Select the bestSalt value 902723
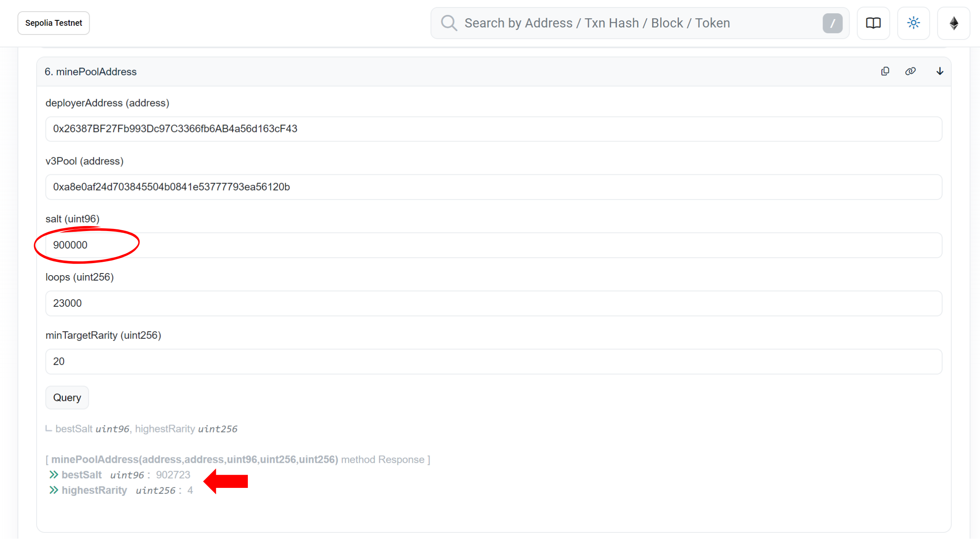 [173, 475]
